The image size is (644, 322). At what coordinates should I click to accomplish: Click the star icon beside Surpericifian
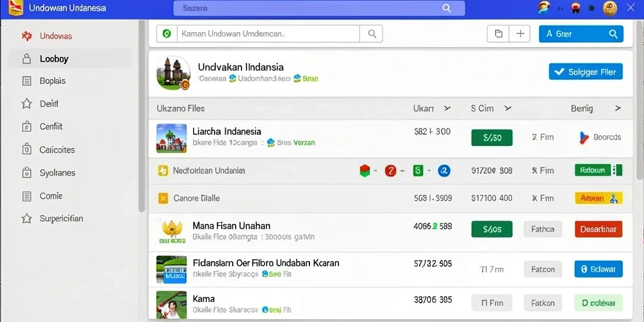[26, 218]
